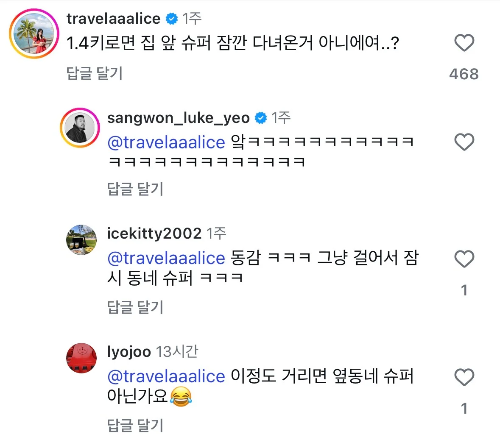Open travelaaalice's profile picture story
Screen dimensions: 500x448
[34, 33]
